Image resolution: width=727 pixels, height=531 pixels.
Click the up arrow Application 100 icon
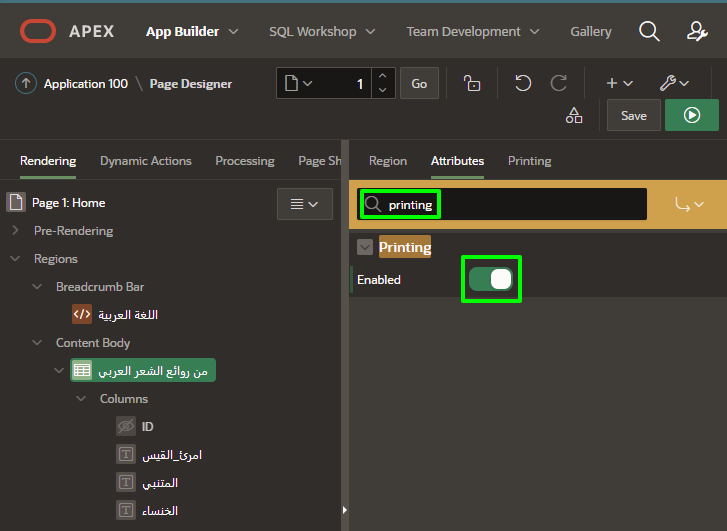[26, 84]
